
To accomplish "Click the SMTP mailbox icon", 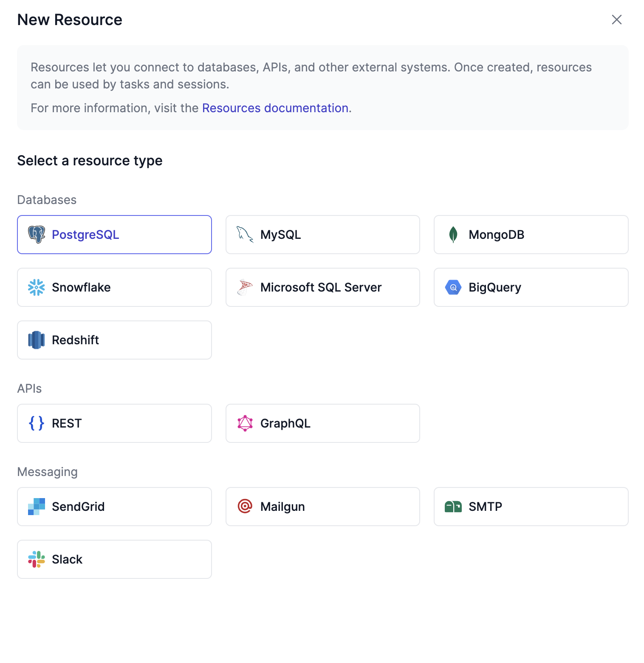I will click(x=453, y=507).
